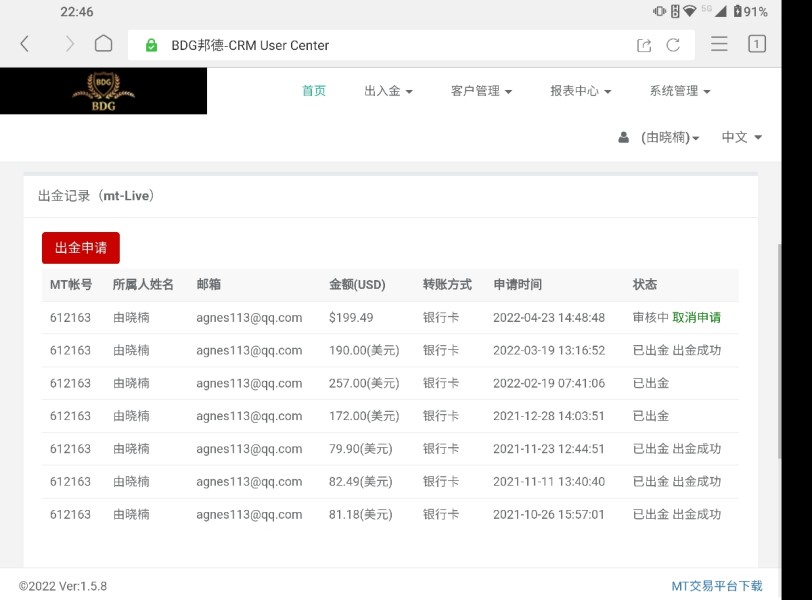The height and width of the screenshot is (600, 812).
Task: Tap the vibrate mode status icon
Action: coord(659,11)
